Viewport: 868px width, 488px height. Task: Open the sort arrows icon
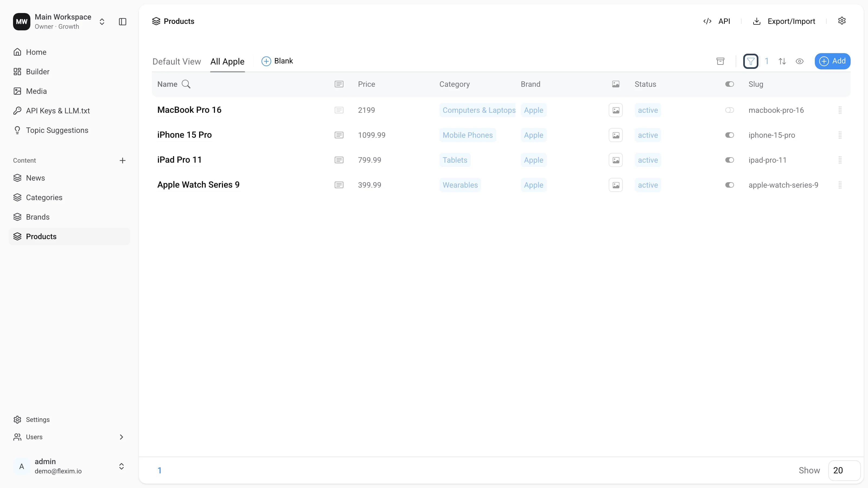(782, 61)
